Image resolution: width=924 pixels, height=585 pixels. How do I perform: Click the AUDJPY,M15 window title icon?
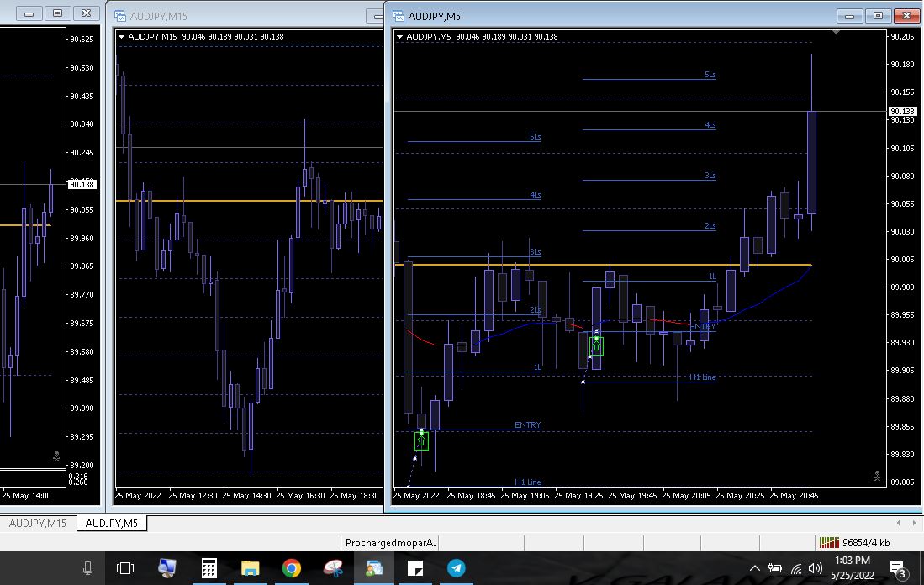[119, 16]
